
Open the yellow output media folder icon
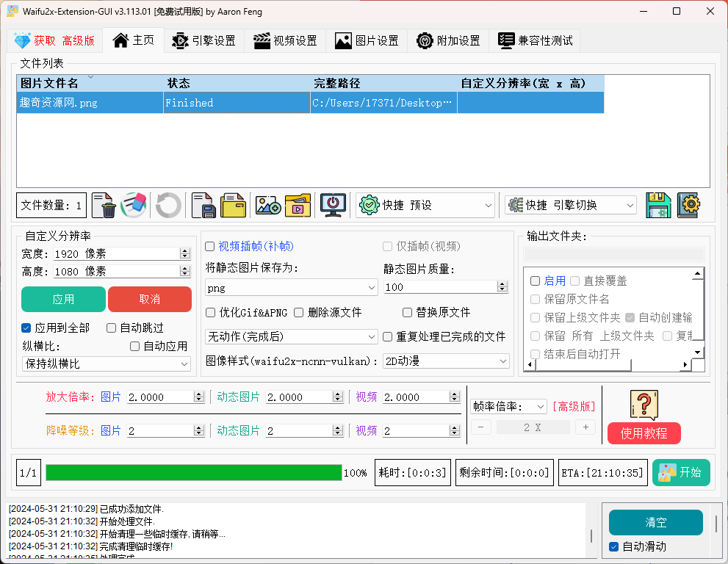point(298,206)
